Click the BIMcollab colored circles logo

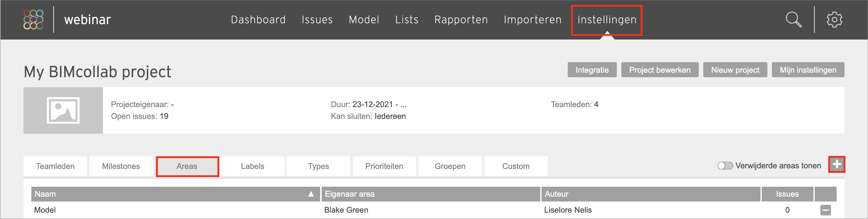pos(33,20)
